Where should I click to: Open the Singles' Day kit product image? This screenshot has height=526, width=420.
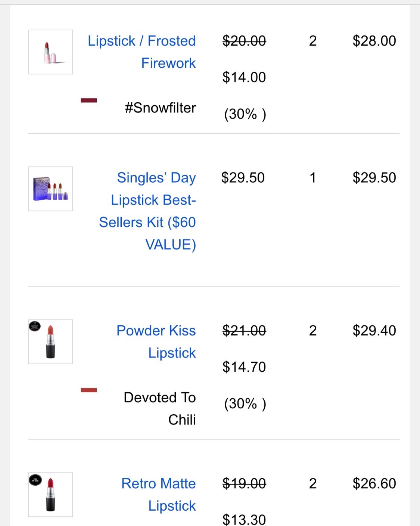pyautogui.click(x=50, y=189)
